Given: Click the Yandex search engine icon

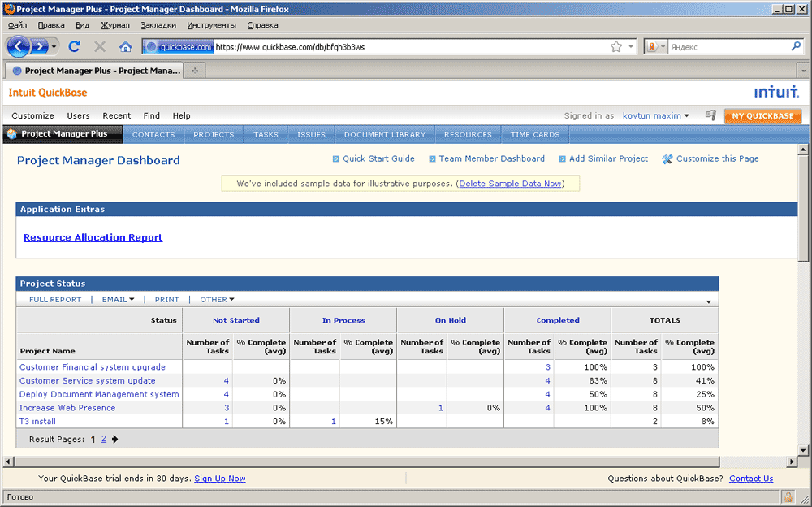Looking at the screenshot, I should pos(651,46).
